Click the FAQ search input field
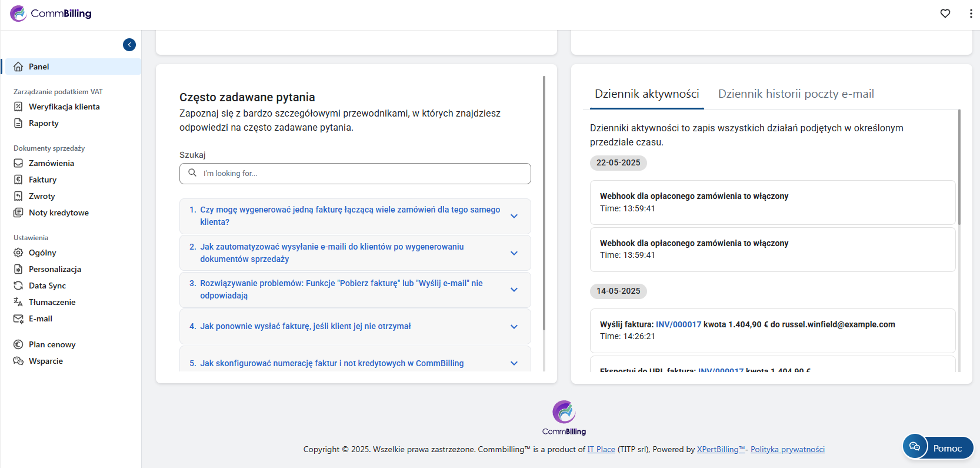Viewport: 980px width, 468px height. 362,174
